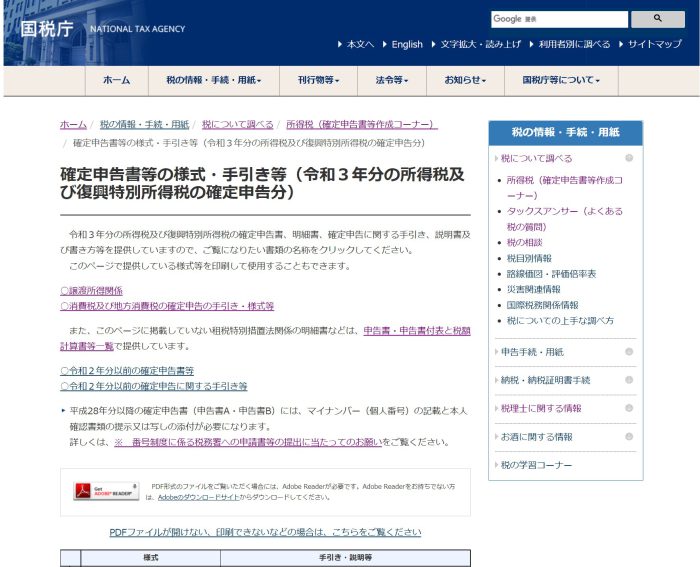Collapse 税について調べる sidebar section
Viewport: 700px width, 567px height.
click(x=537, y=158)
